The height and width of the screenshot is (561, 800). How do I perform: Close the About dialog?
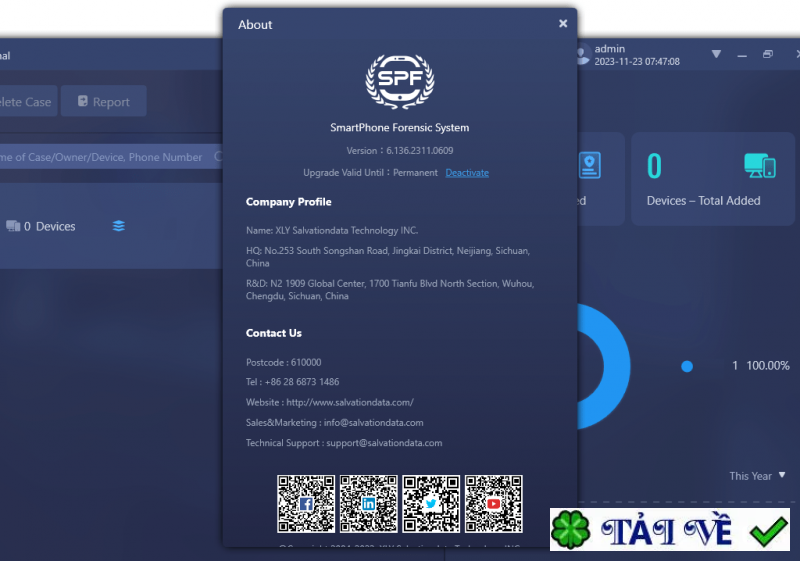[563, 23]
